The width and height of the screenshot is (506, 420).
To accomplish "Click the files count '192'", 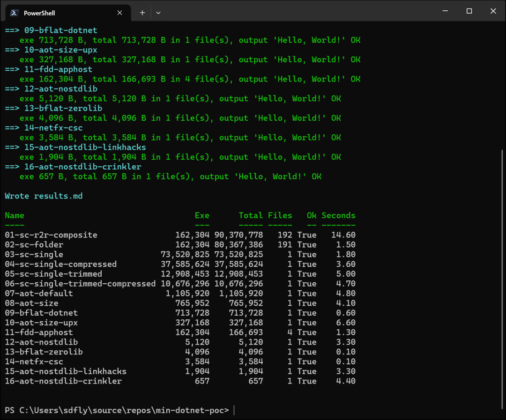I will click(285, 235).
